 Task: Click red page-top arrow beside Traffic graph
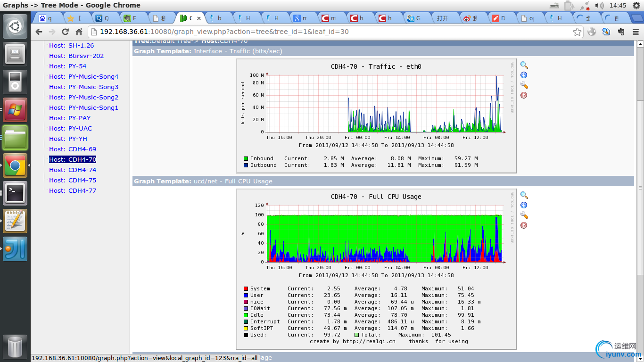[x=524, y=95]
